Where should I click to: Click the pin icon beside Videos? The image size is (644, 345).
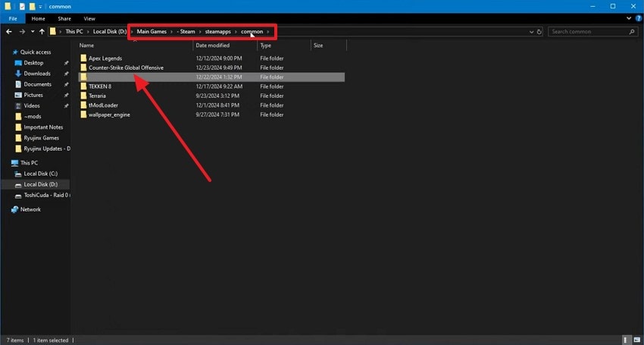[x=67, y=105]
